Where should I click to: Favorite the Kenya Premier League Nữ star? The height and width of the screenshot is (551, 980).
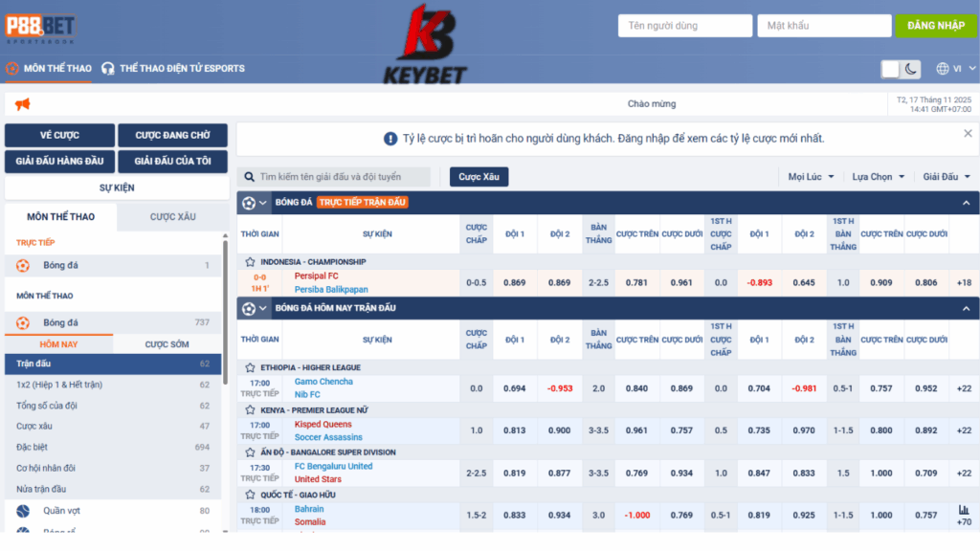(x=251, y=409)
